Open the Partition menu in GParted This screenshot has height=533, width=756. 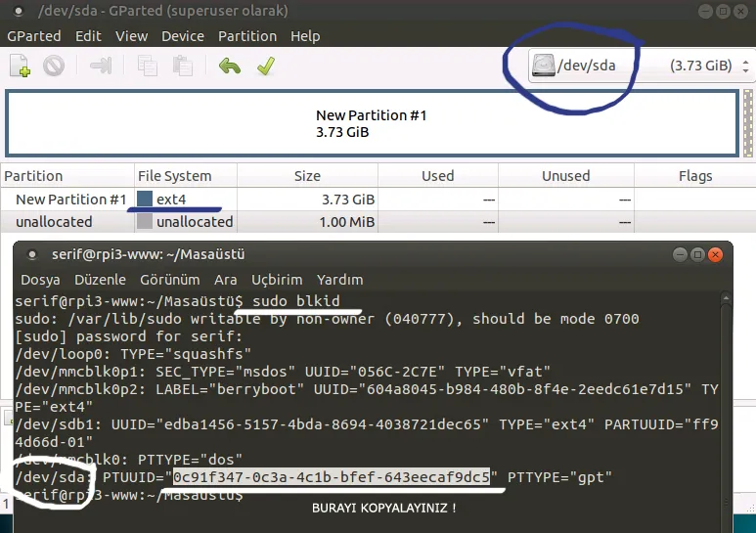point(246,36)
